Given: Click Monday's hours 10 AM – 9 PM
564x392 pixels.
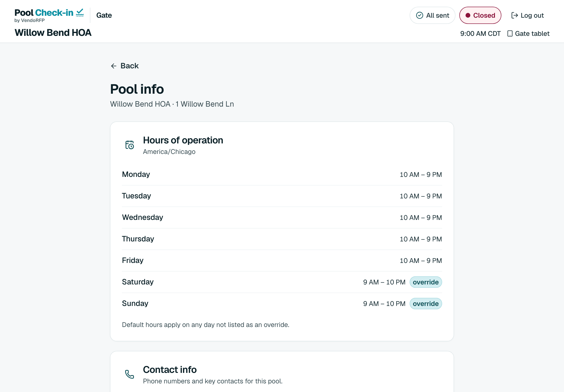Looking at the screenshot, I should 421,175.
